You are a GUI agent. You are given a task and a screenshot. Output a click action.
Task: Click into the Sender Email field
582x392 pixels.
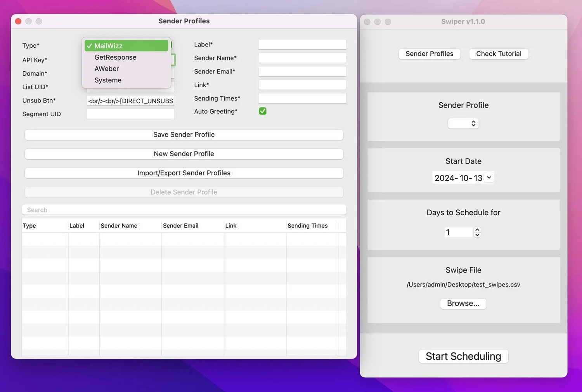pyautogui.click(x=302, y=71)
